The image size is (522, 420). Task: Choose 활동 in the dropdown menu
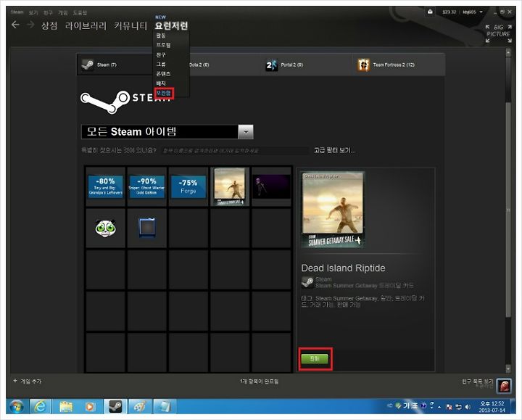tap(161, 36)
